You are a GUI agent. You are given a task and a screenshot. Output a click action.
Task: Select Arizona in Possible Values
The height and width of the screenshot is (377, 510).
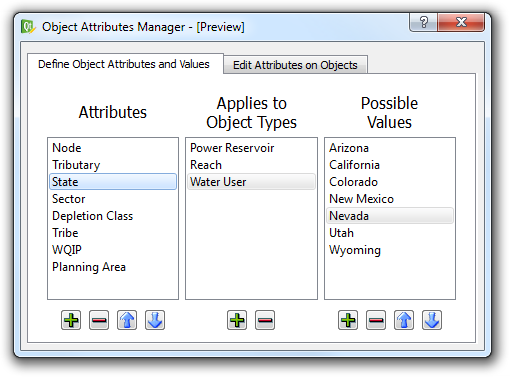point(390,148)
